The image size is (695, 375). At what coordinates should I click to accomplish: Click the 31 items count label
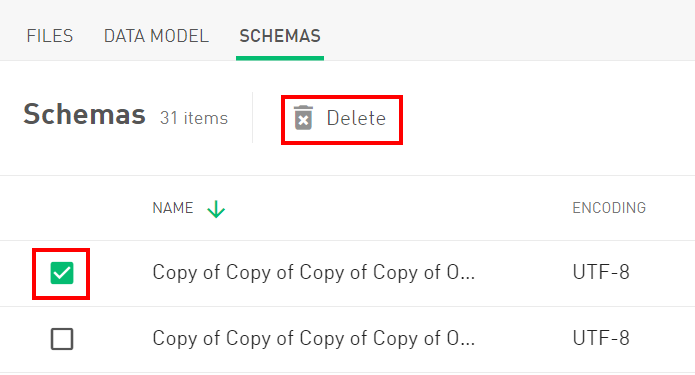pyautogui.click(x=194, y=118)
